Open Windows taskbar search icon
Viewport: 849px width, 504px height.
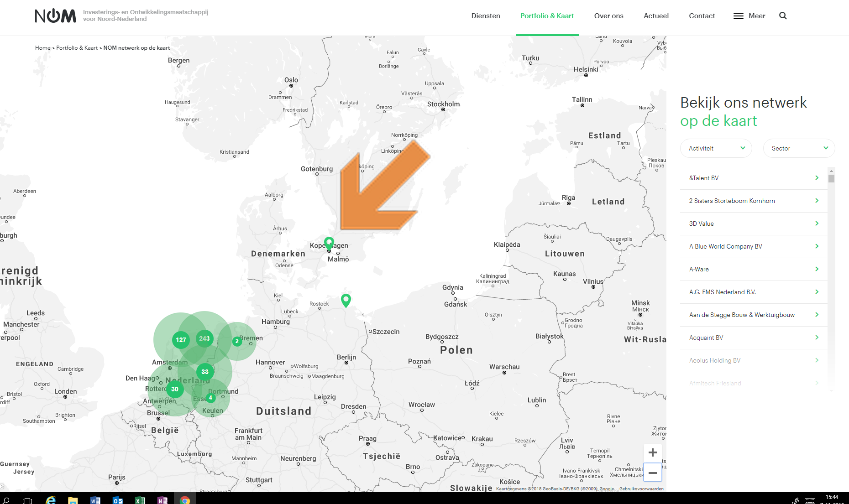[x=6, y=500]
